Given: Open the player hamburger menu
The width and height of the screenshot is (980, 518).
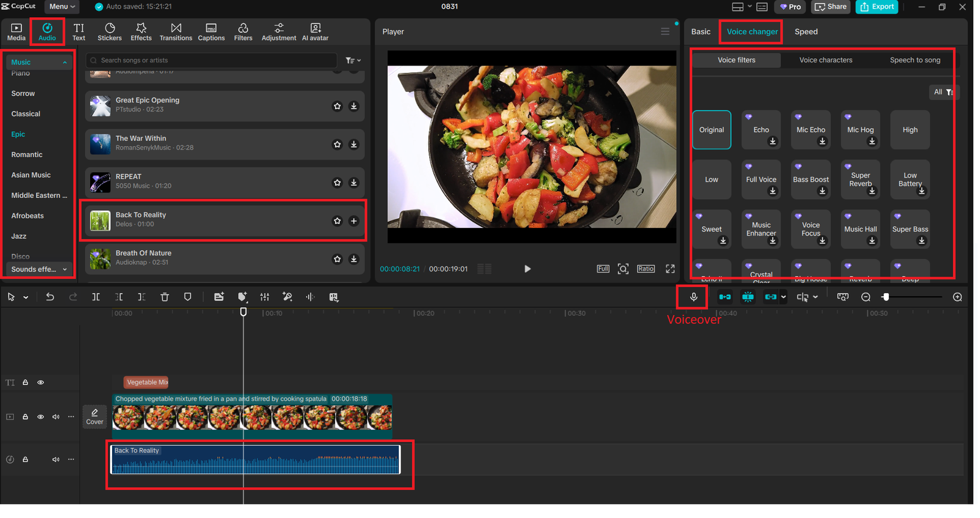Looking at the screenshot, I should point(665,31).
